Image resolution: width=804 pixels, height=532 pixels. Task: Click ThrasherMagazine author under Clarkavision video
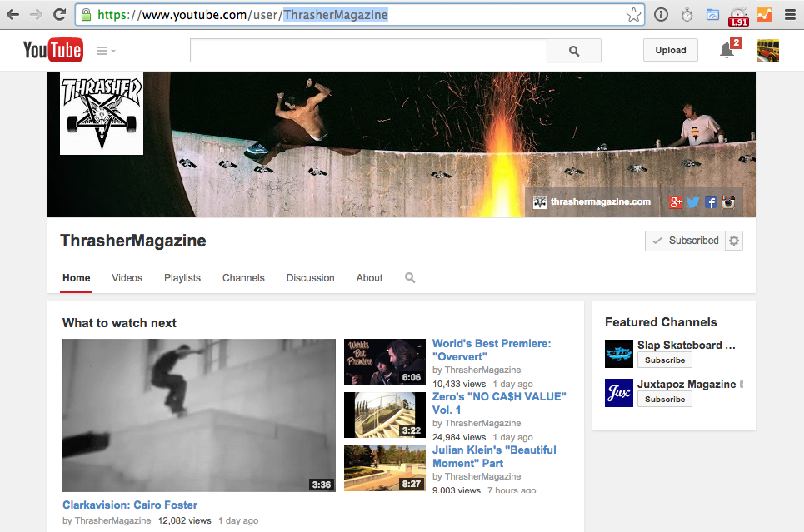pyautogui.click(x=112, y=520)
